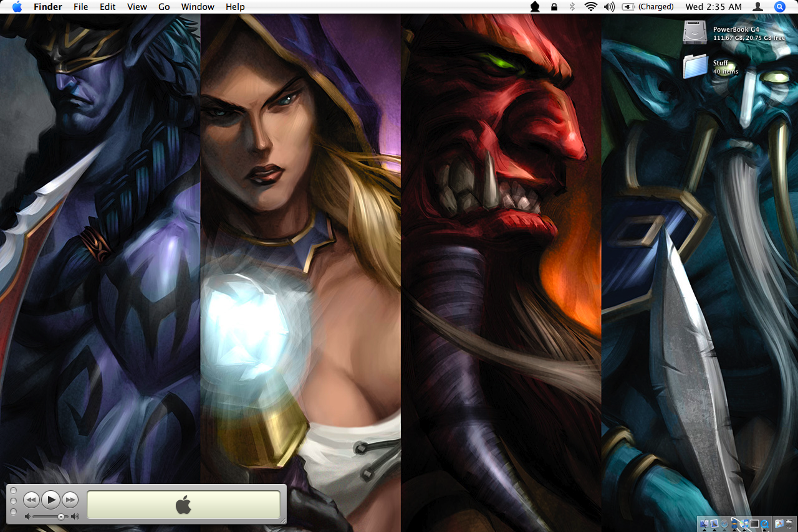
Task: Open the View menu
Action: coord(137,7)
